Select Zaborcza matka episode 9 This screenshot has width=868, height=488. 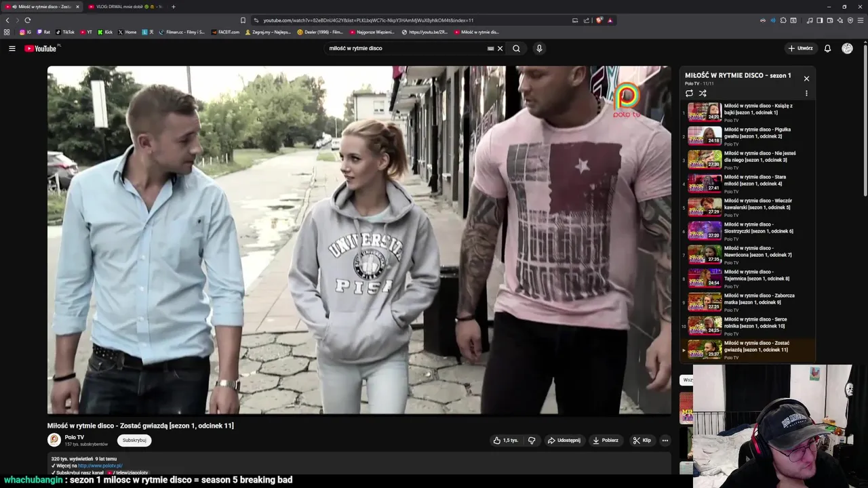coord(747,302)
